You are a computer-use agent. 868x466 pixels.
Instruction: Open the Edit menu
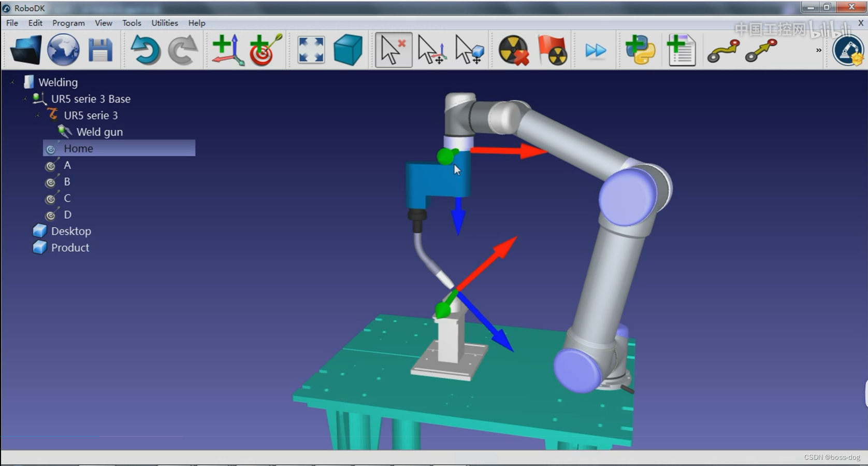(x=35, y=23)
